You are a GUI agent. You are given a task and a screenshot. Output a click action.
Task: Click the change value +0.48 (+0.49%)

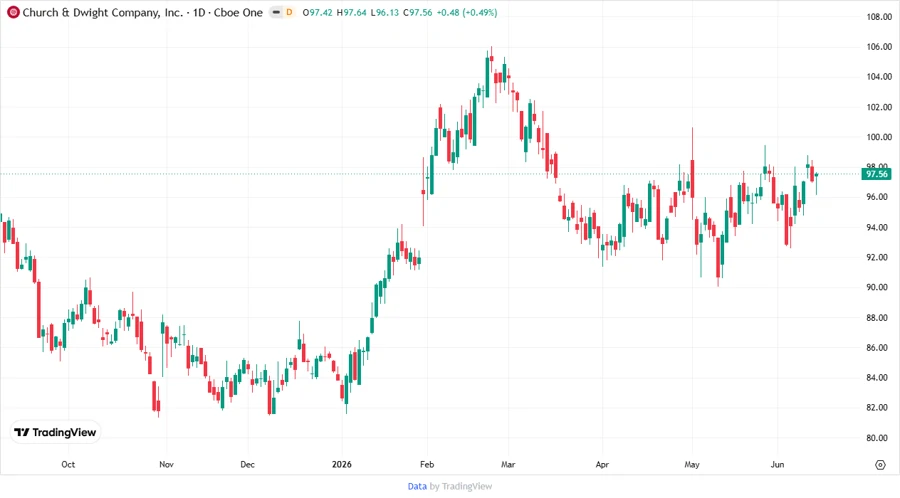click(467, 12)
